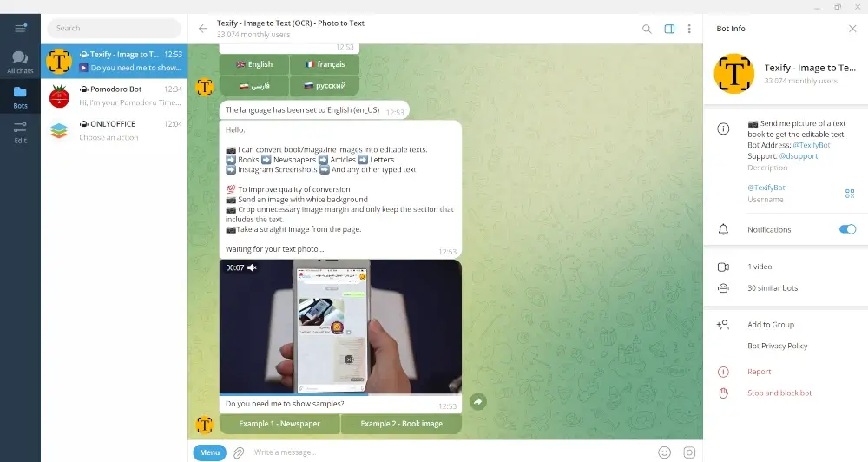
Task: Open Bot Privacy Policy
Action: [777, 346]
